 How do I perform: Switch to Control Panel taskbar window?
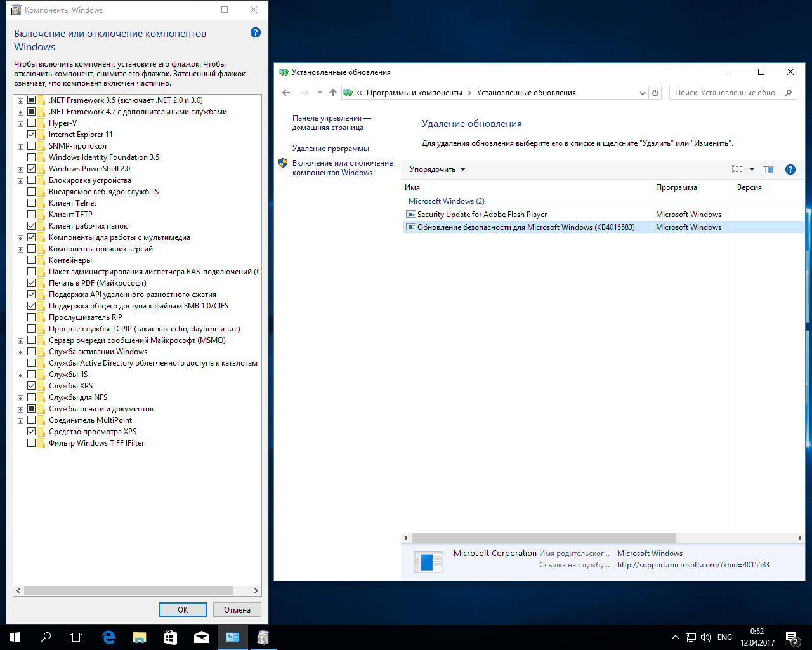click(x=233, y=637)
